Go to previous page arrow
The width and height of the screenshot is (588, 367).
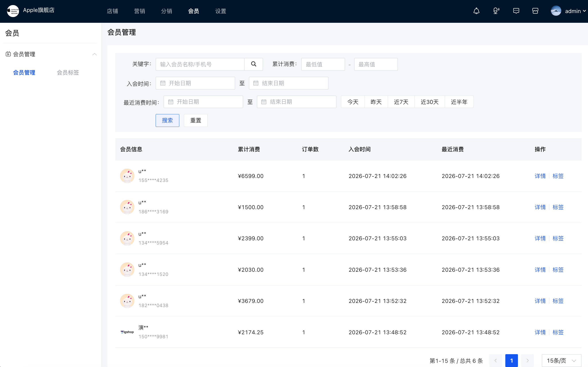[496, 360]
